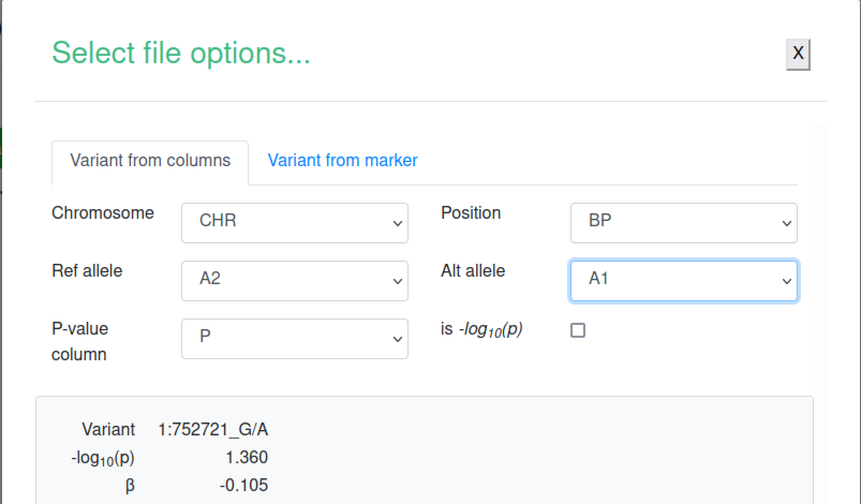Select the variant preview value 1:752721_G/A
The image size is (861, 504).
tap(213, 429)
